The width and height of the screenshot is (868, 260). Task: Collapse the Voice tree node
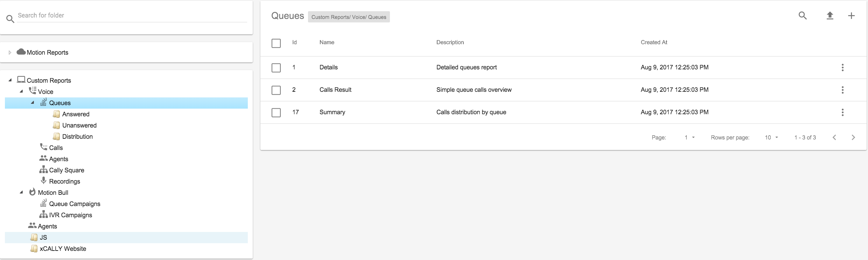coord(21,91)
